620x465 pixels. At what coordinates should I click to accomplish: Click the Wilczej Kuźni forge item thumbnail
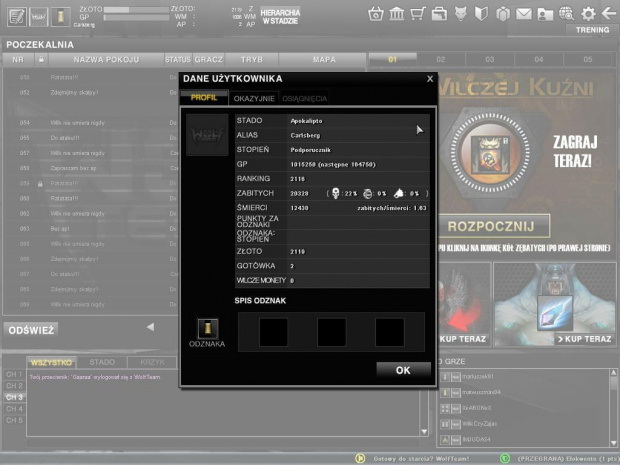click(490, 153)
